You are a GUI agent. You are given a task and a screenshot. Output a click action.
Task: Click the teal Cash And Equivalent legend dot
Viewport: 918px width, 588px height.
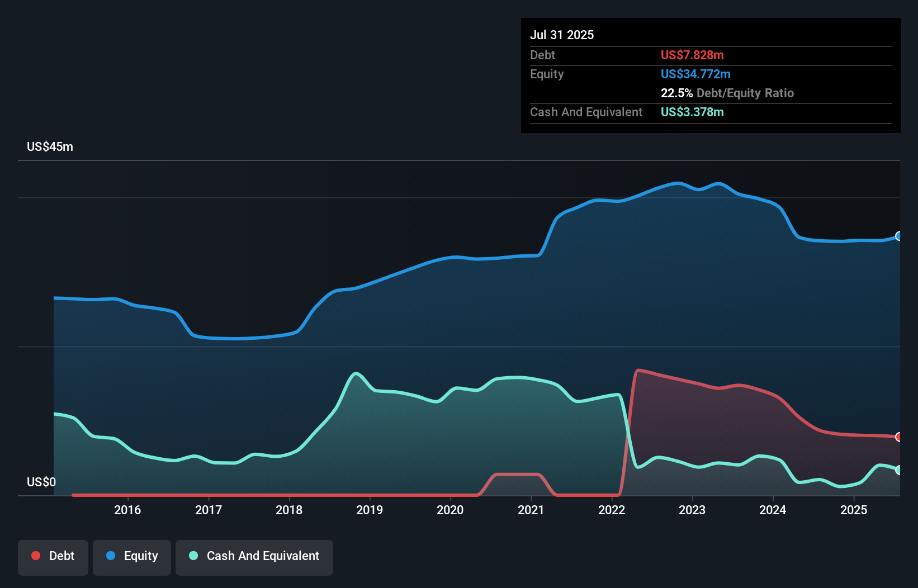click(193, 556)
